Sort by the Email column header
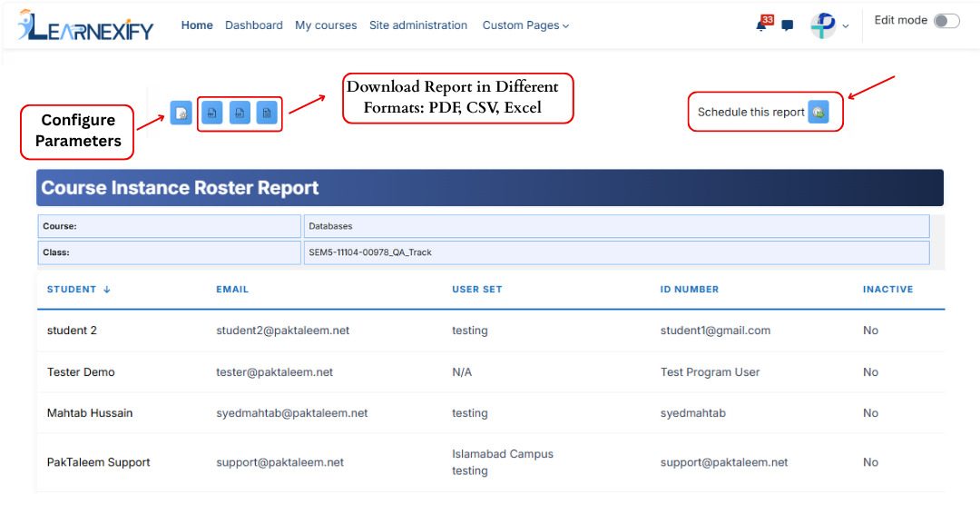 point(232,290)
